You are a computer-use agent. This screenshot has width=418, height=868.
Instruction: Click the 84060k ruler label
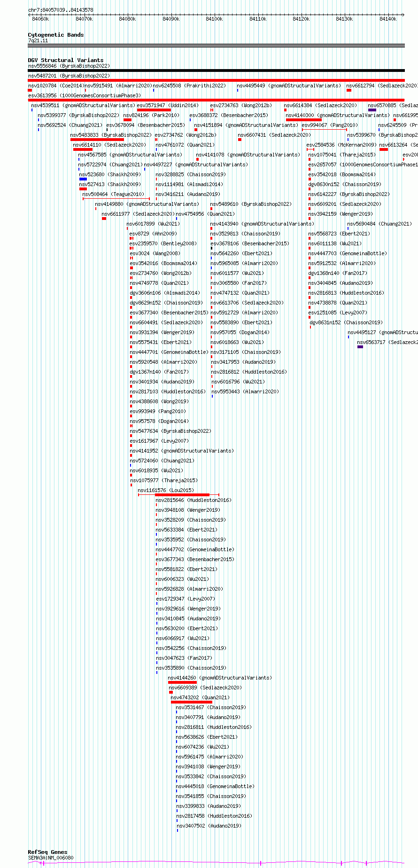[40, 19]
